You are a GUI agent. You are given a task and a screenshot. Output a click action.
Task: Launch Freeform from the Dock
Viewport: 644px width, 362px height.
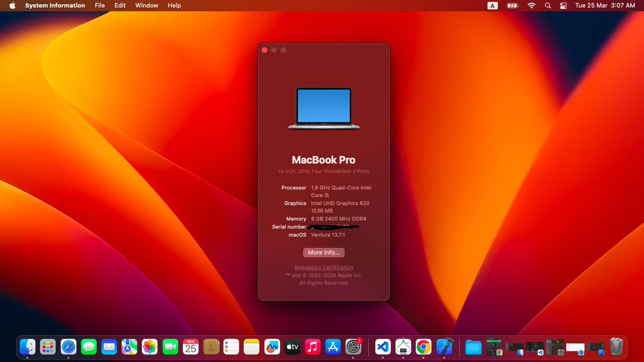click(x=272, y=347)
